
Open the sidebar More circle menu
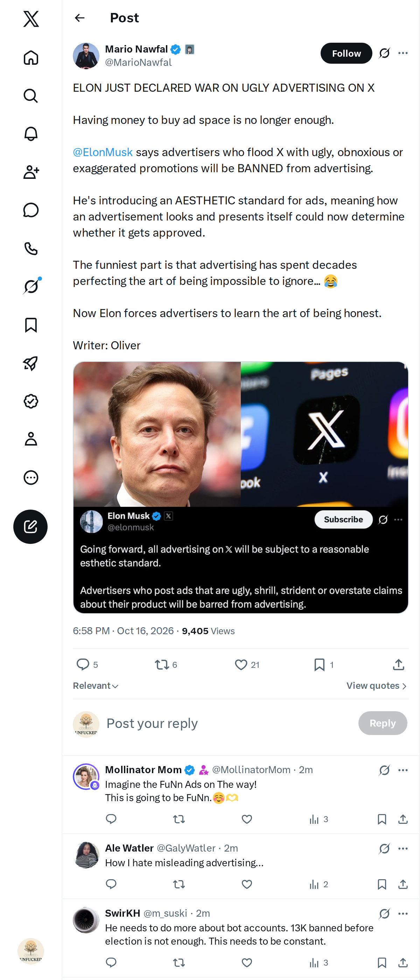pos(31,477)
